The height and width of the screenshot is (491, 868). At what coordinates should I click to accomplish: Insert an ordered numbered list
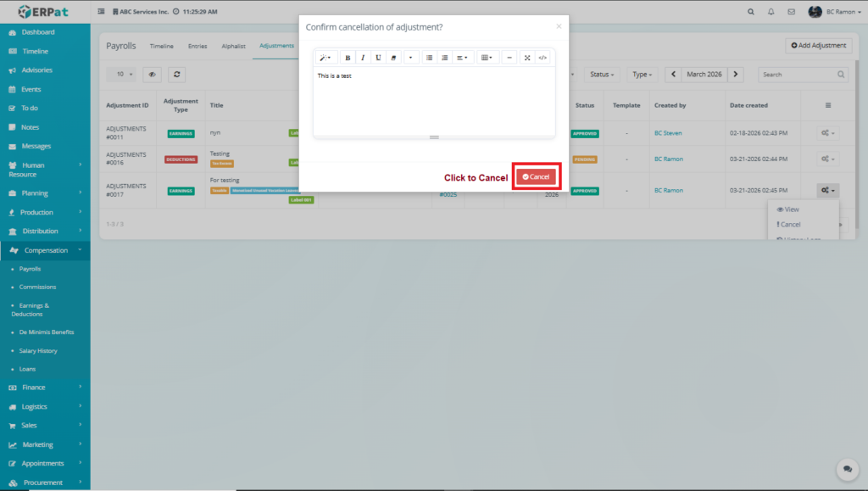pos(444,58)
